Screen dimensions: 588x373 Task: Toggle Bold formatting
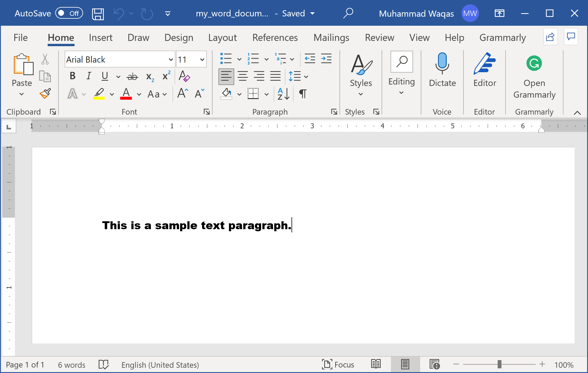click(x=73, y=76)
